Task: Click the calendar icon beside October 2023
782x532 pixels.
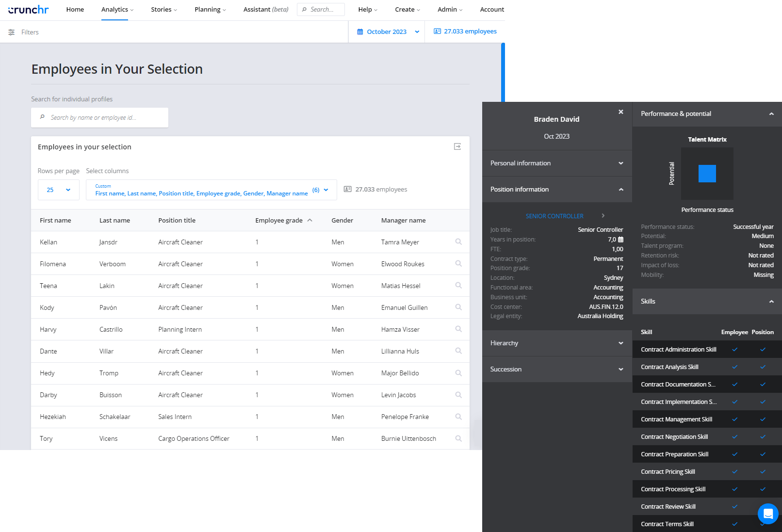Action: coord(360,32)
